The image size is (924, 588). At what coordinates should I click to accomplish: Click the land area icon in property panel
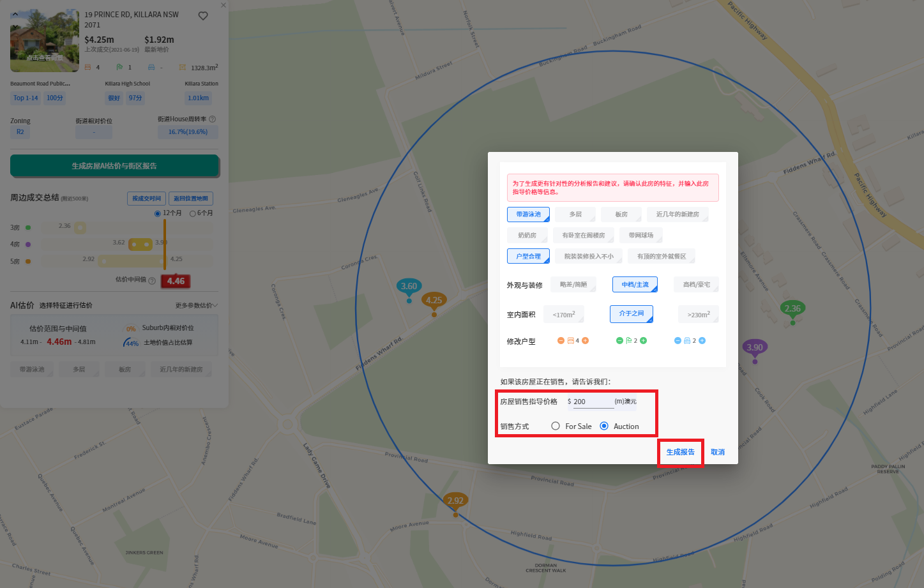click(183, 67)
